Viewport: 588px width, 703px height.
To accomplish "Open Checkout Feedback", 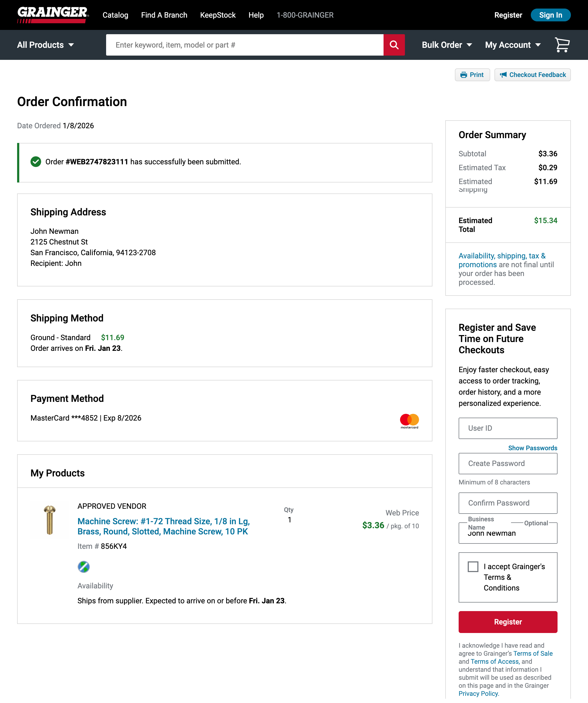I will [532, 75].
